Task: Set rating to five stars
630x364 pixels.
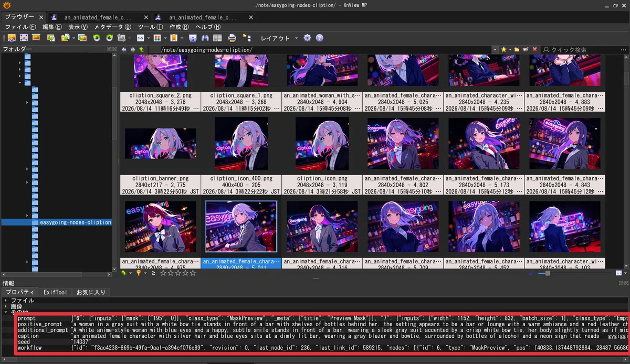Action: click(x=193, y=273)
